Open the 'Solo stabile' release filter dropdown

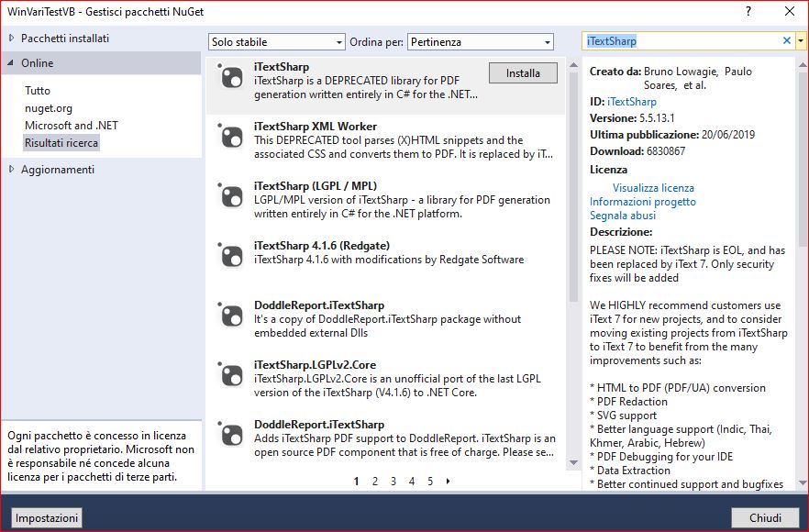277,42
